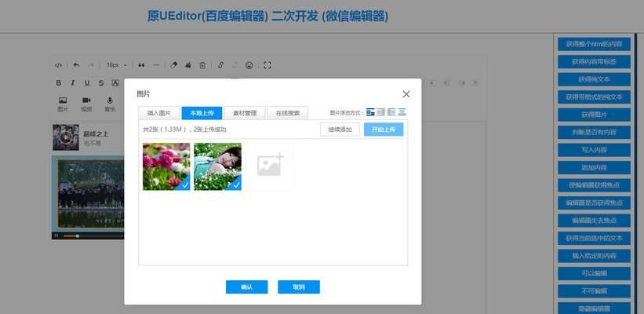The height and width of the screenshot is (314, 644).
Task: Click the 获得带格式的纯文本 button
Action: [594, 97]
